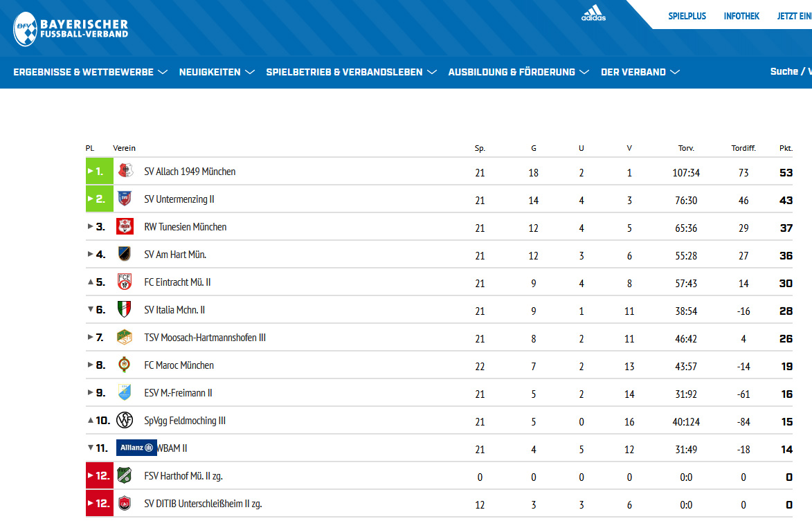The width and height of the screenshot is (812, 521).
Task: Click the FSV Harthof Mü. II crest
Action: (x=125, y=475)
